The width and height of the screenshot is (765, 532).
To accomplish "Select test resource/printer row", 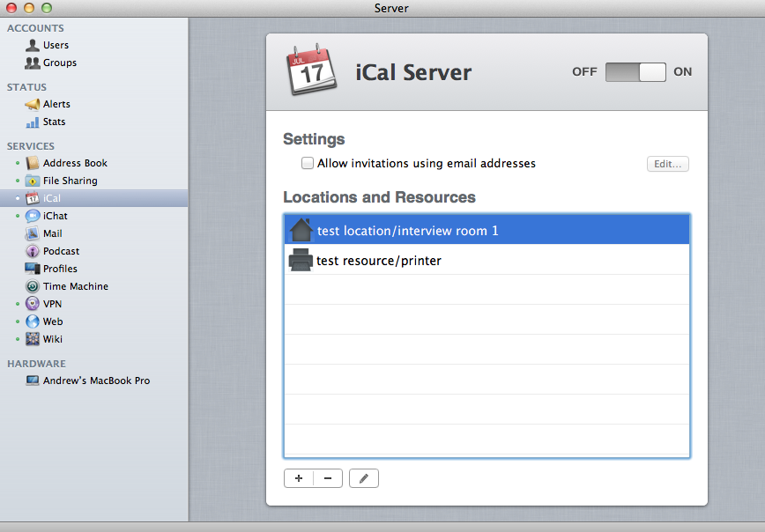I will pyautogui.click(x=486, y=260).
